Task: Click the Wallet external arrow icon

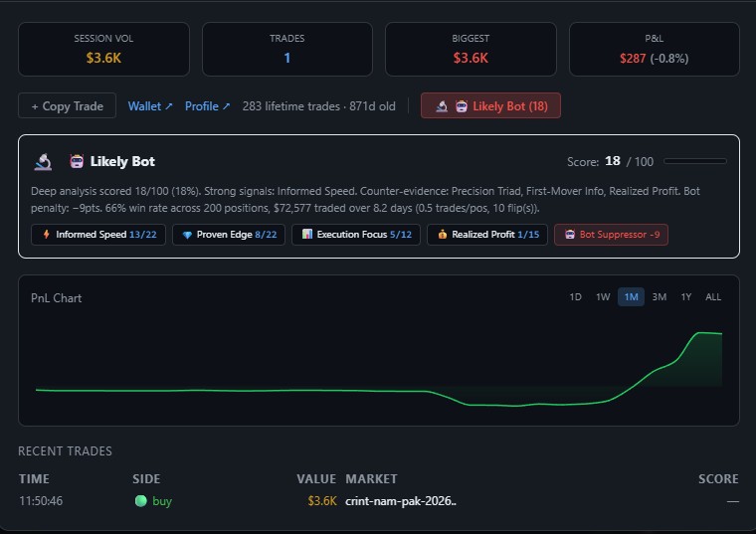Action: [x=169, y=106]
